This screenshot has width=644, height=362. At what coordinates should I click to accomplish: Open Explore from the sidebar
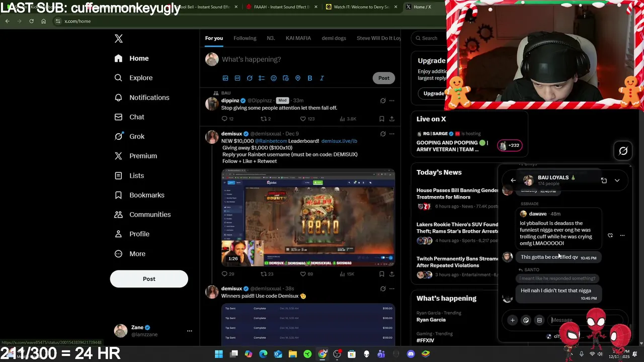click(133, 78)
